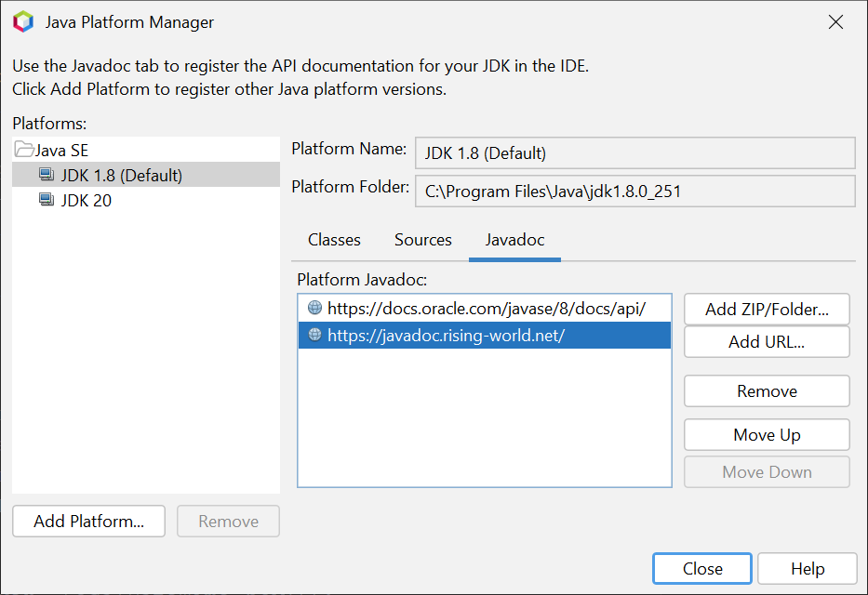Select the Javadoc tab
Image resolution: width=868 pixels, height=595 pixels.
514,240
